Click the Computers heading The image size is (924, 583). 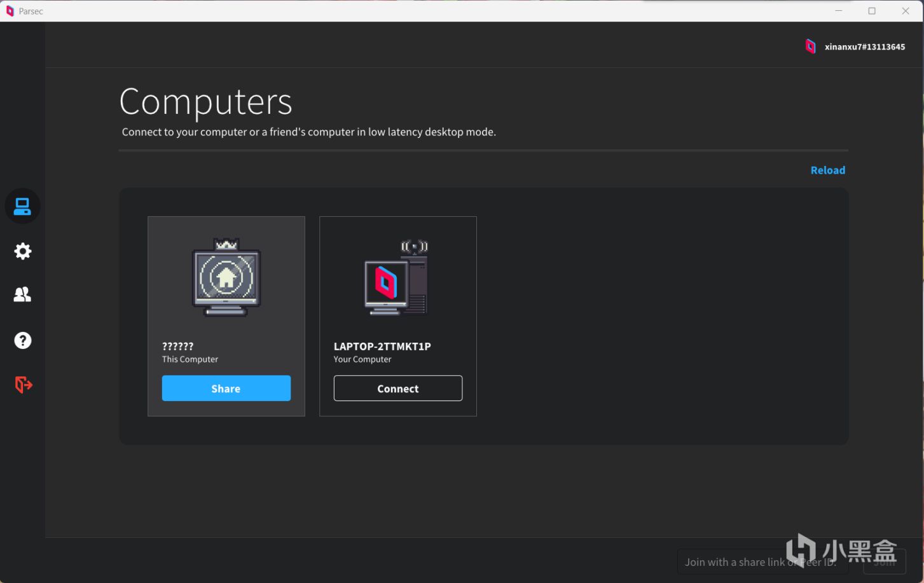coord(205,101)
